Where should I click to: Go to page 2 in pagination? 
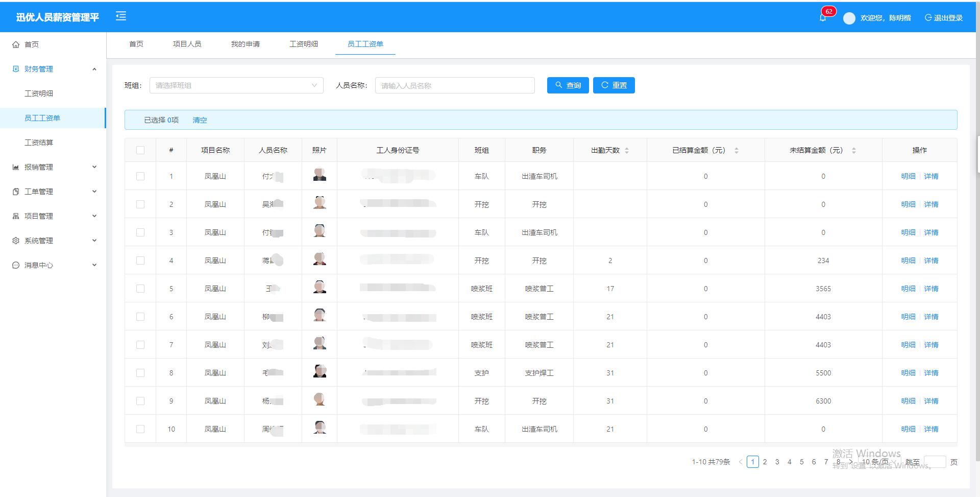(765, 461)
